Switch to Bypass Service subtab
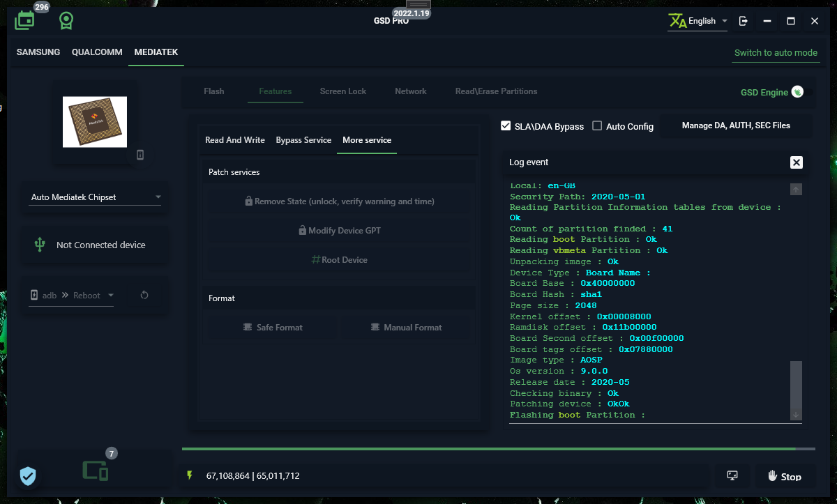The width and height of the screenshot is (837, 504). pyautogui.click(x=303, y=140)
